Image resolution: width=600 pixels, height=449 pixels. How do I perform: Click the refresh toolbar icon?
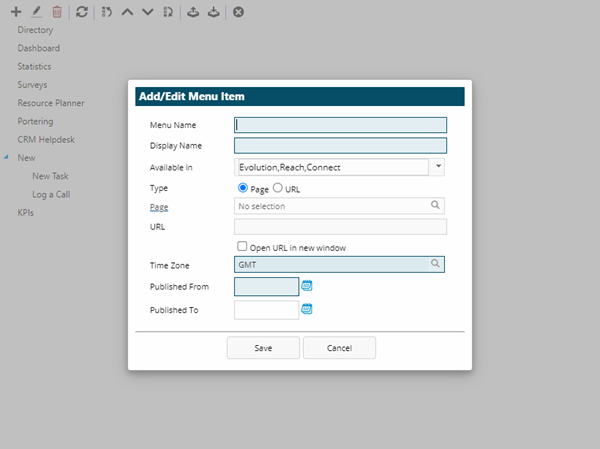pyautogui.click(x=82, y=12)
